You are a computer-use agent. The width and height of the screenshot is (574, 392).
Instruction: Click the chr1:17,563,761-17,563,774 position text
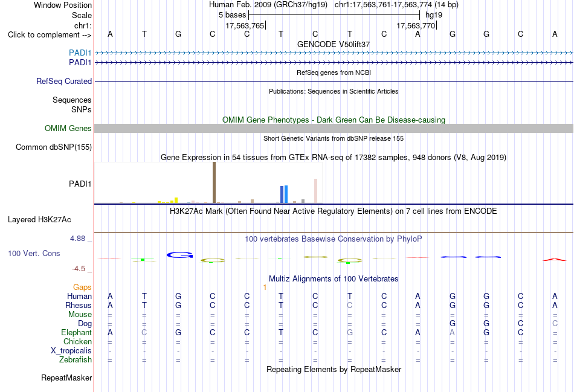pos(396,5)
